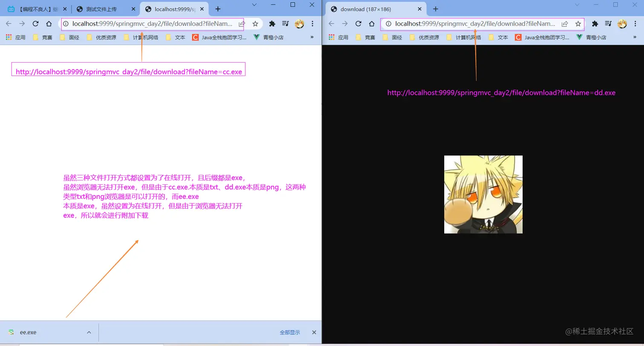
Task: Bookmark the page via the star icon
Action: click(255, 24)
